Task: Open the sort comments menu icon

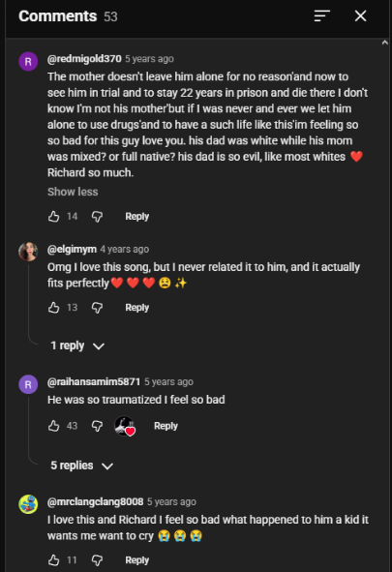Action: pyautogui.click(x=322, y=15)
